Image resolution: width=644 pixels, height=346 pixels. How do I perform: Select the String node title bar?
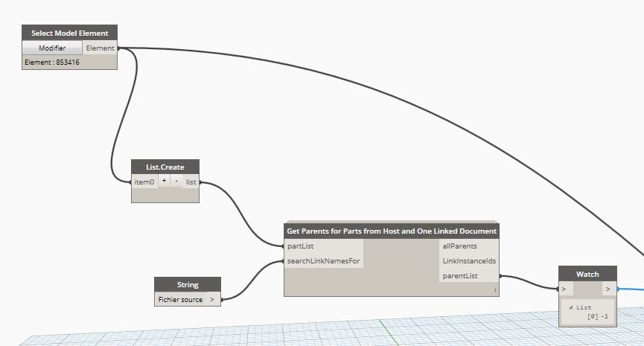(x=187, y=284)
